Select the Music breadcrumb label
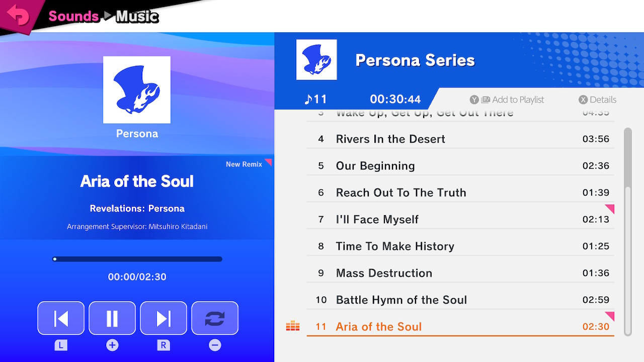The width and height of the screenshot is (644, 362). tap(137, 16)
